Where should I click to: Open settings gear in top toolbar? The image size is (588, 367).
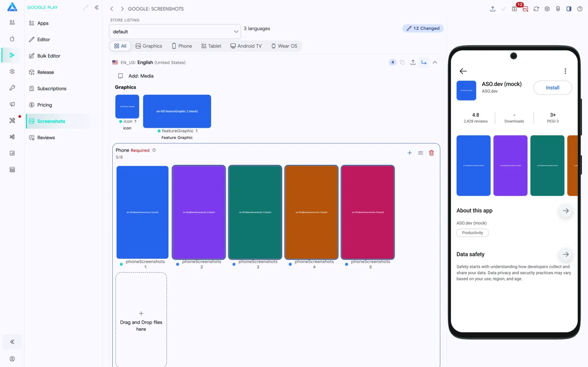[547, 9]
